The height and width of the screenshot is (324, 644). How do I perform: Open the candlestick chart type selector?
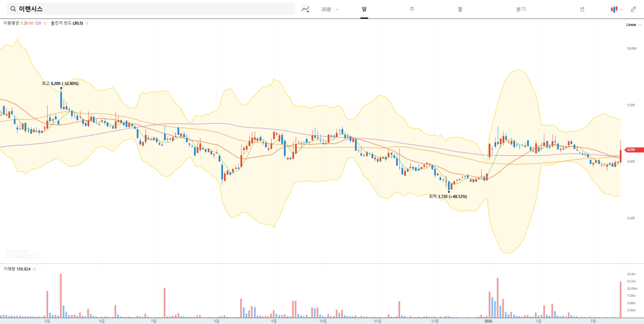[x=616, y=9]
